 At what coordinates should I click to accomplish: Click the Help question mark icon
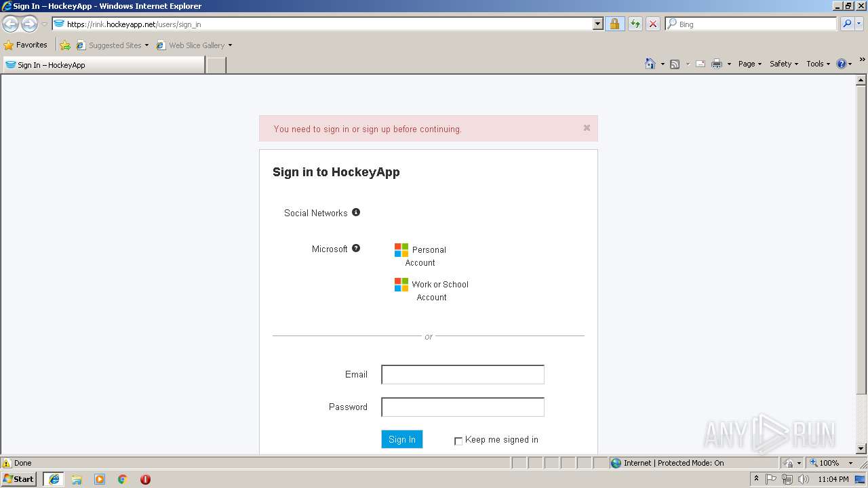(842, 64)
